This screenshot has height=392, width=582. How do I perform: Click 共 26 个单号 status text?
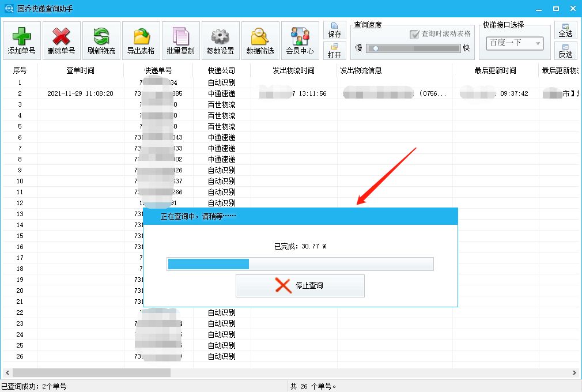pos(313,386)
